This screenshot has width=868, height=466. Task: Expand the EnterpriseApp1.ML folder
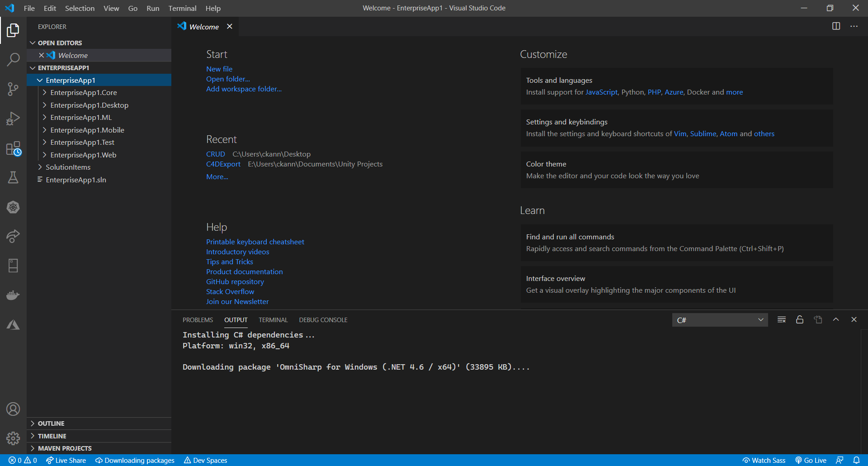44,117
